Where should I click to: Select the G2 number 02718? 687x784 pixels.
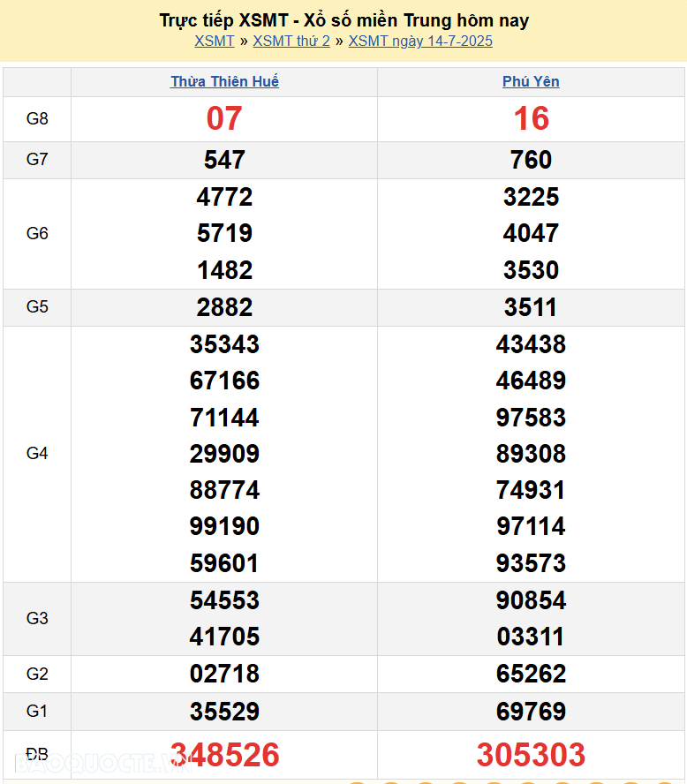click(x=224, y=675)
